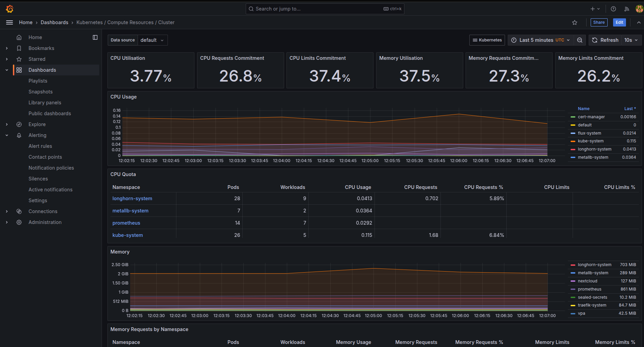Star this dashboard as favorite
The width and height of the screenshot is (644, 347).
[x=575, y=22]
